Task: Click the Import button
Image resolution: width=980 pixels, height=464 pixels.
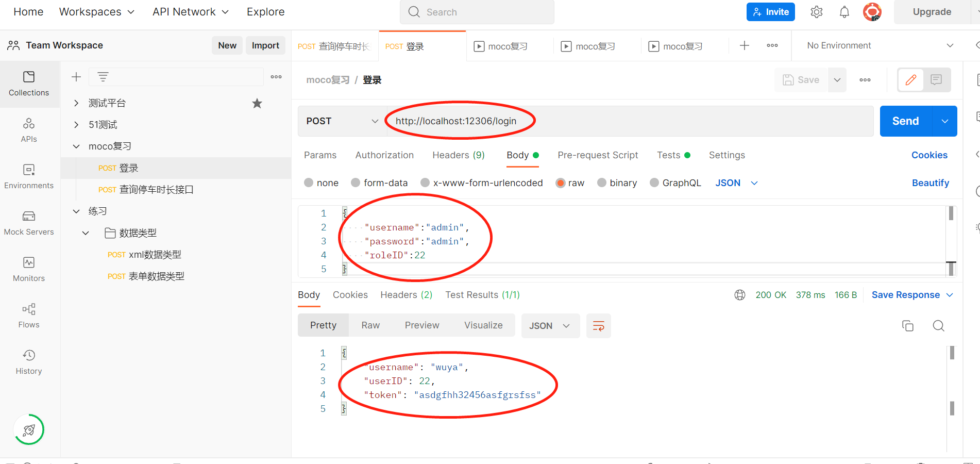Action: [265, 45]
